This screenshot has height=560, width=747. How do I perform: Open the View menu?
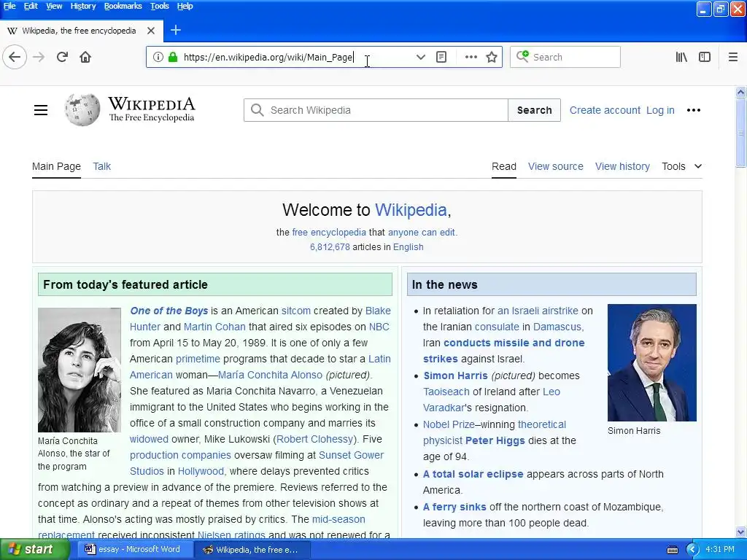54,6
